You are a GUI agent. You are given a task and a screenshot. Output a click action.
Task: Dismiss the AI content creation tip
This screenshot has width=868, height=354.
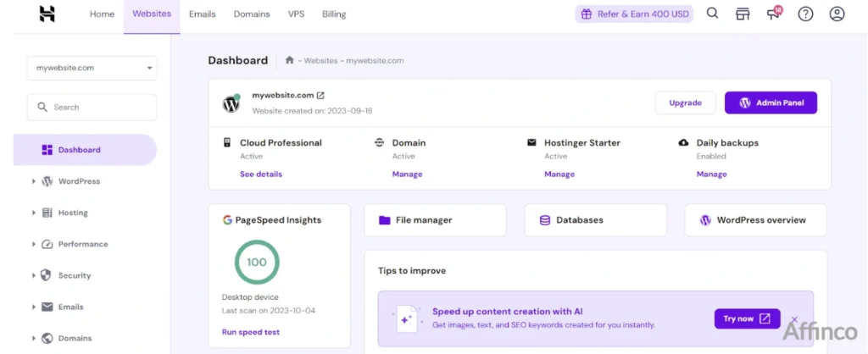(794, 319)
